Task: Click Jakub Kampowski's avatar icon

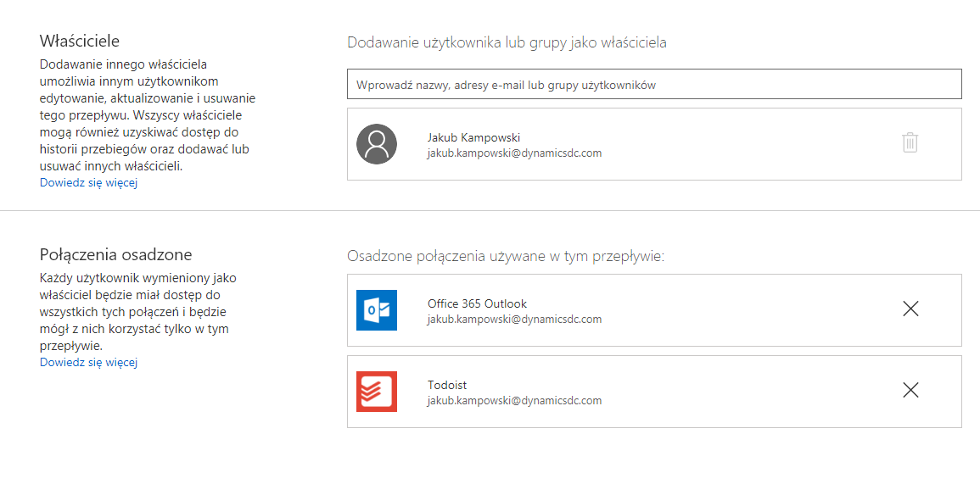Action: 376,143
